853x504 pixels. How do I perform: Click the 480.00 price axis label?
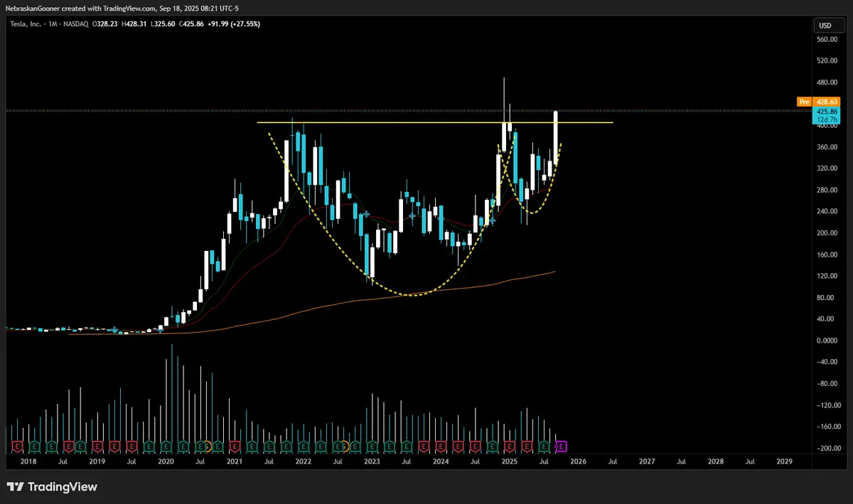[x=827, y=82]
